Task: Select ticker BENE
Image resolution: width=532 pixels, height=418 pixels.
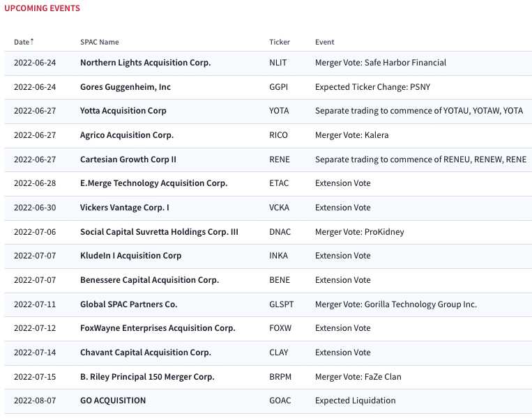Action: [x=280, y=280]
